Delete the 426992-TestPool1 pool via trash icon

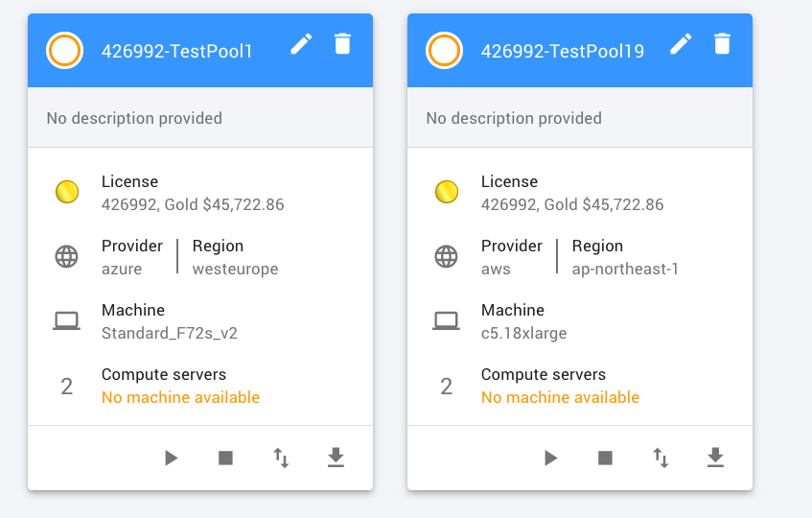[342, 43]
